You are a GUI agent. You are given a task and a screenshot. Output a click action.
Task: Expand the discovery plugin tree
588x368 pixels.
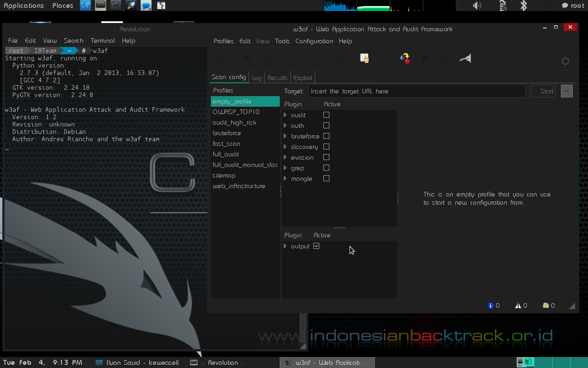click(x=285, y=147)
